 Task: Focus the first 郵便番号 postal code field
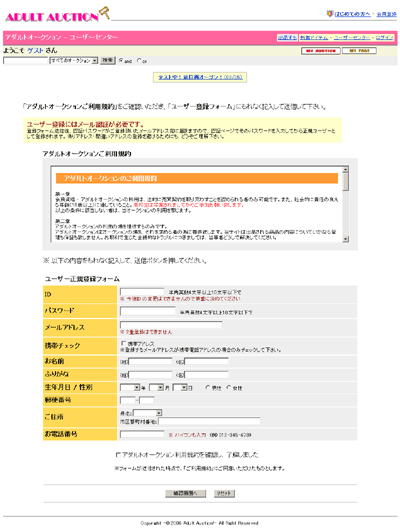(x=128, y=400)
